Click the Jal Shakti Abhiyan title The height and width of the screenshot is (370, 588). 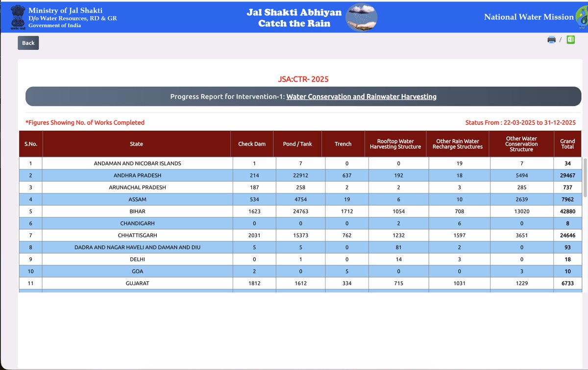coord(294,13)
